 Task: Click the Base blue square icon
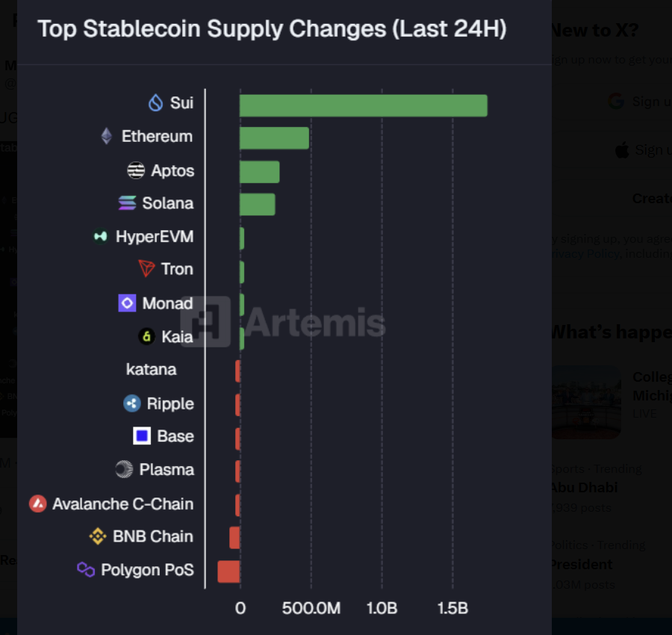point(142,436)
